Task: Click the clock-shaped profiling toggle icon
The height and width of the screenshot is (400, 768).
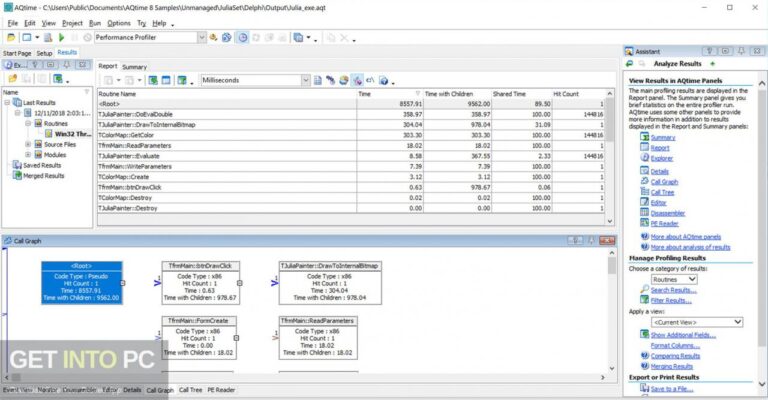Action: [x=242, y=37]
